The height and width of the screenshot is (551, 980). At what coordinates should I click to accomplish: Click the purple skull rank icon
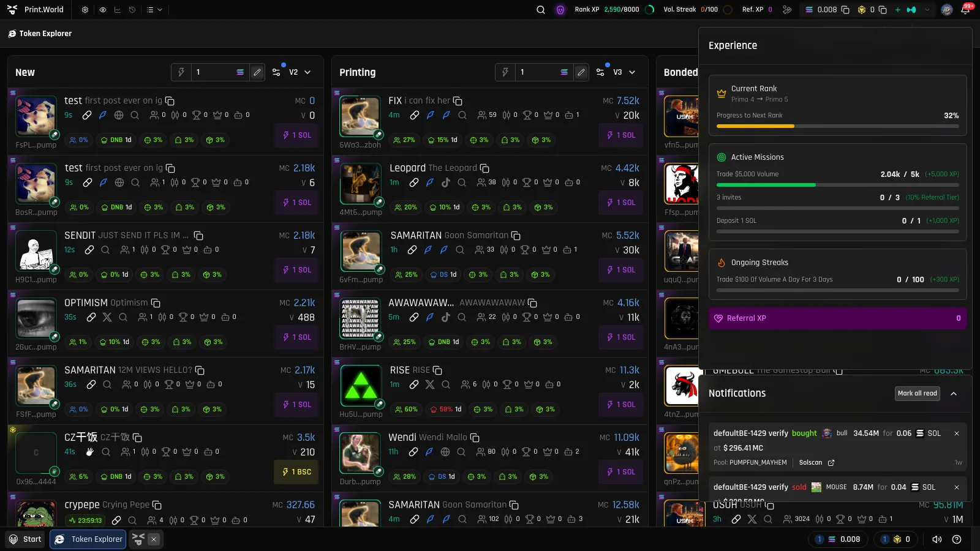coord(560,10)
